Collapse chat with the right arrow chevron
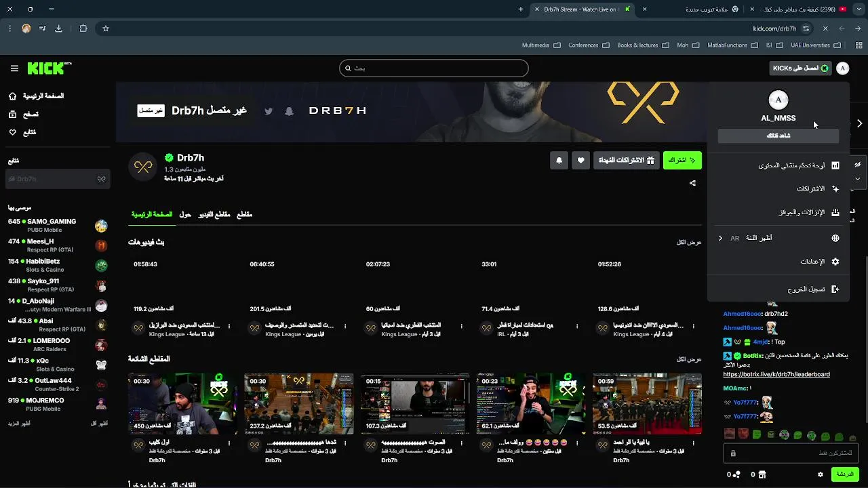This screenshot has height=488, width=868. pos(859,124)
